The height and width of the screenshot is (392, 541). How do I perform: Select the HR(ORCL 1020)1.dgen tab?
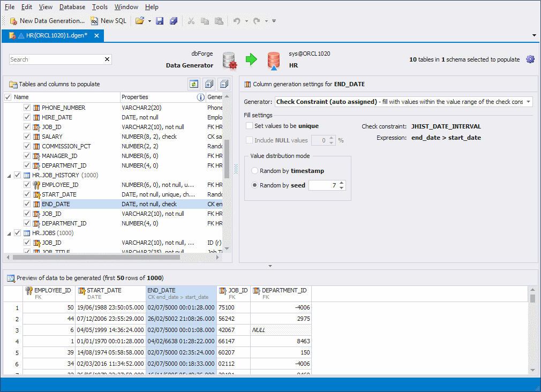coord(54,35)
